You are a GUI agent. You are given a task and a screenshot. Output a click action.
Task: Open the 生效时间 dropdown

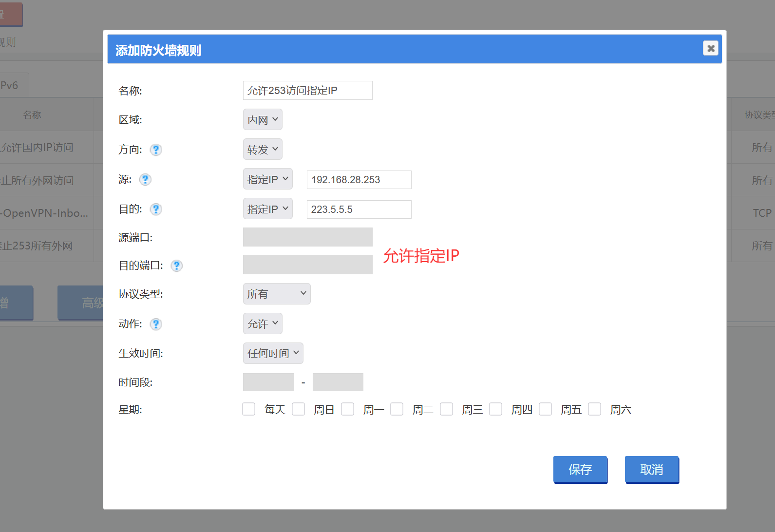tap(273, 353)
